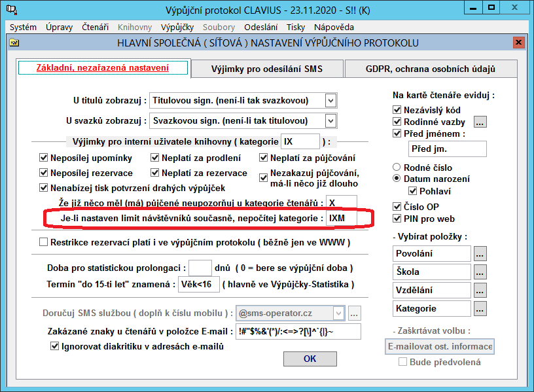Viewport: 534px width, 392px height.
Task: Click the statistickou prolongaci days field
Action: click(x=200, y=268)
